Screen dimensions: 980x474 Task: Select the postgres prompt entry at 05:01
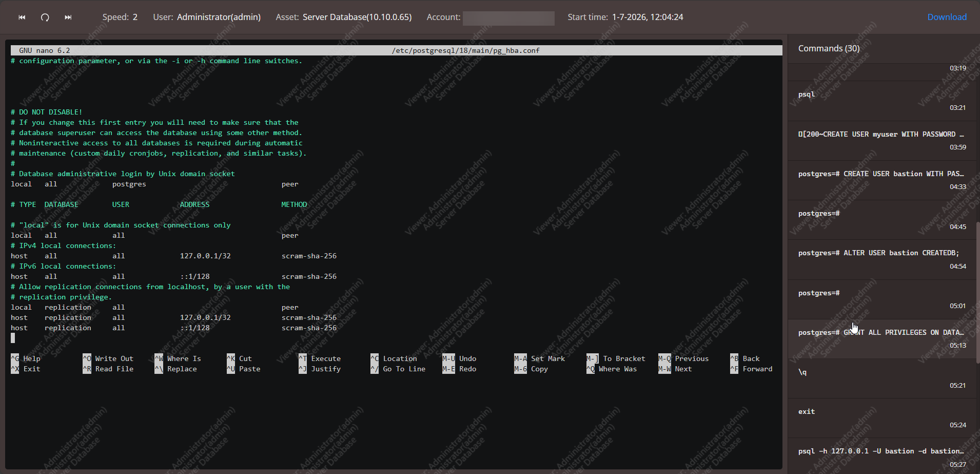(x=881, y=298)
